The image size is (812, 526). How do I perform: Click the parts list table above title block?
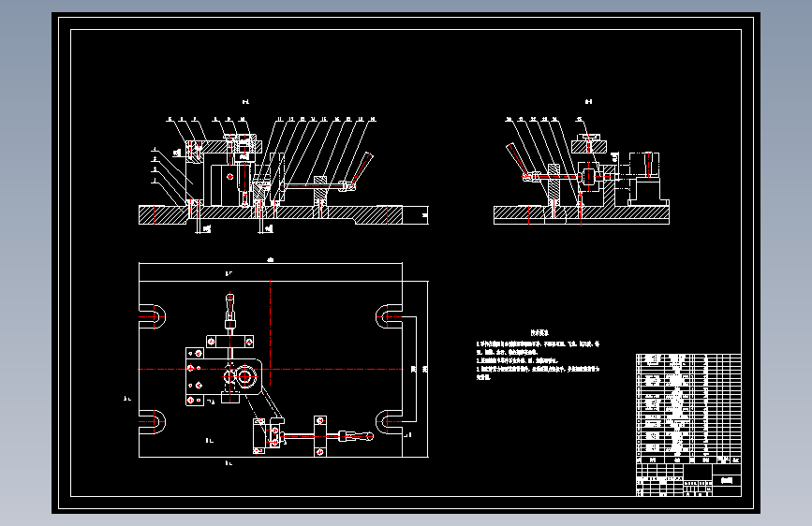pos(688,408)
